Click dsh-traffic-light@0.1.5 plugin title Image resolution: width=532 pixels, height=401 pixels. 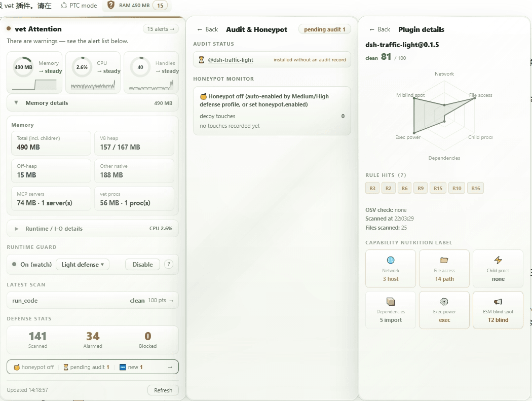point(402,45)
